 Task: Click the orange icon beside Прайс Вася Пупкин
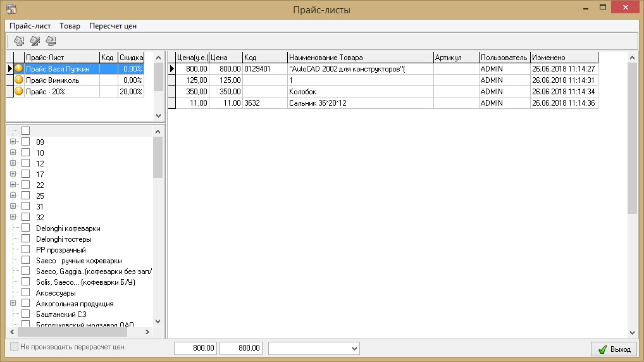[18, 68]
